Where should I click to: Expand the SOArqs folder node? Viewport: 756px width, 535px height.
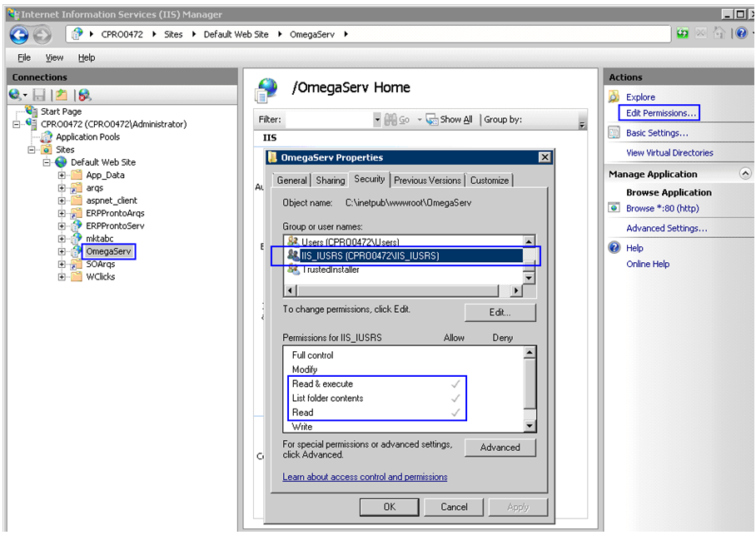[x=62, y=264]
